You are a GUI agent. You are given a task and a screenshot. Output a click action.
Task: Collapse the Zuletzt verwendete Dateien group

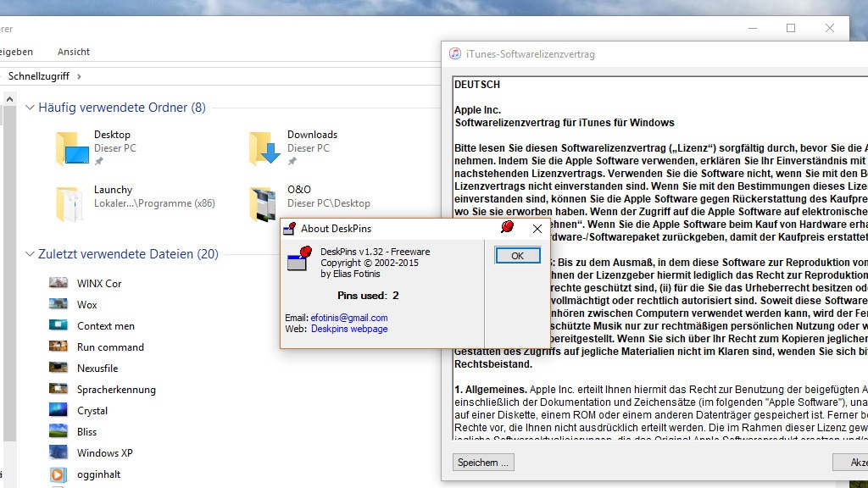pyautogui.click(x=30, y=254)
